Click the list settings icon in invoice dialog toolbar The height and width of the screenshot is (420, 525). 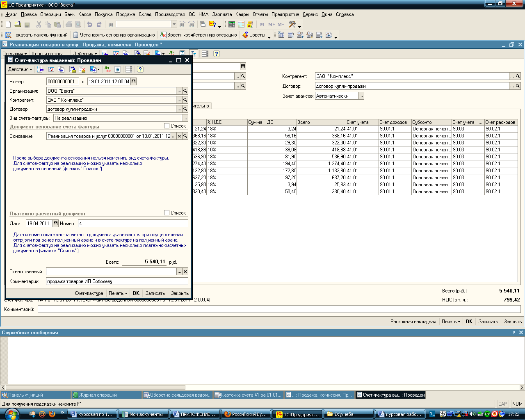coord(129,69)
